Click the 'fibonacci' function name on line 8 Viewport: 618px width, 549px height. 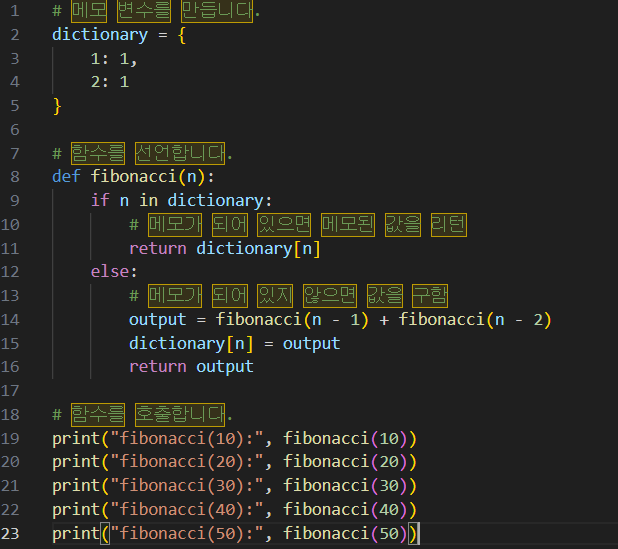(134, 176)
